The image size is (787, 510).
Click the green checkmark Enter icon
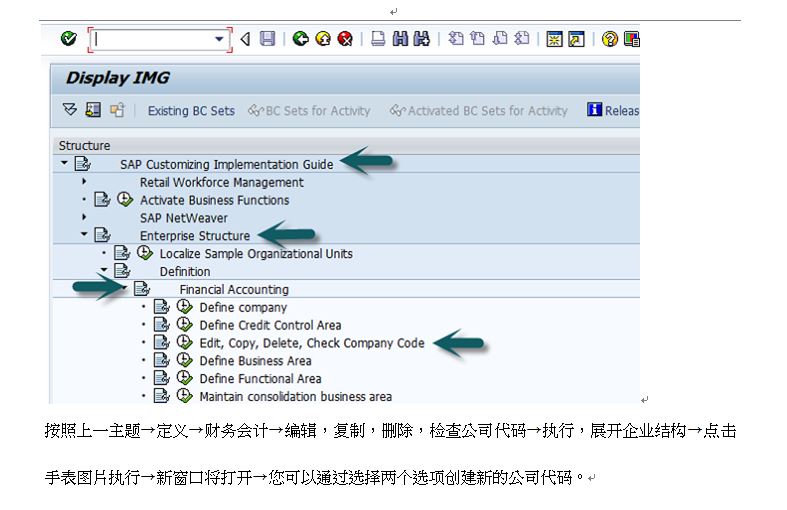[69, 38]
